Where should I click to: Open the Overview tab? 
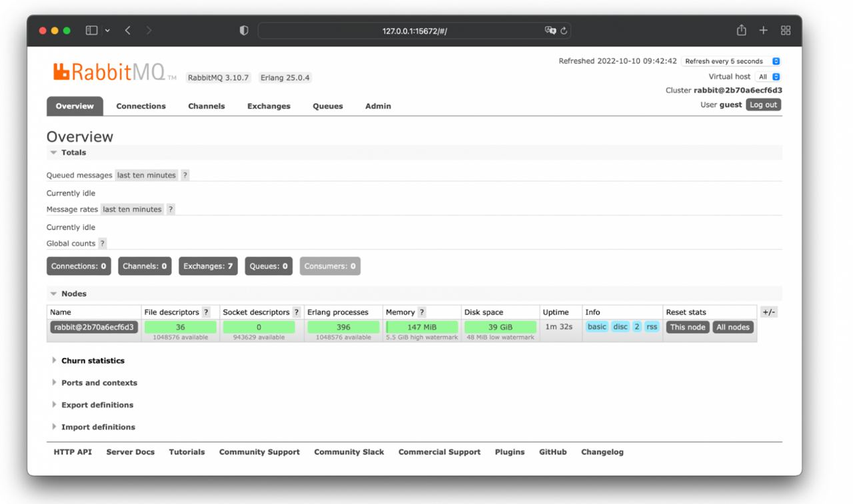pos(75,106)
